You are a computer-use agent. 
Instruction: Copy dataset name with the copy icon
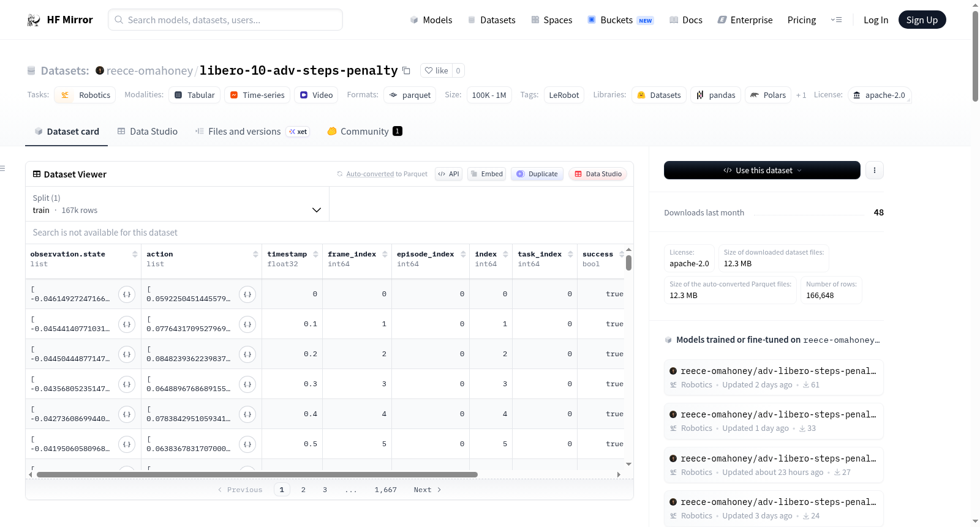[x=406, y=70]
